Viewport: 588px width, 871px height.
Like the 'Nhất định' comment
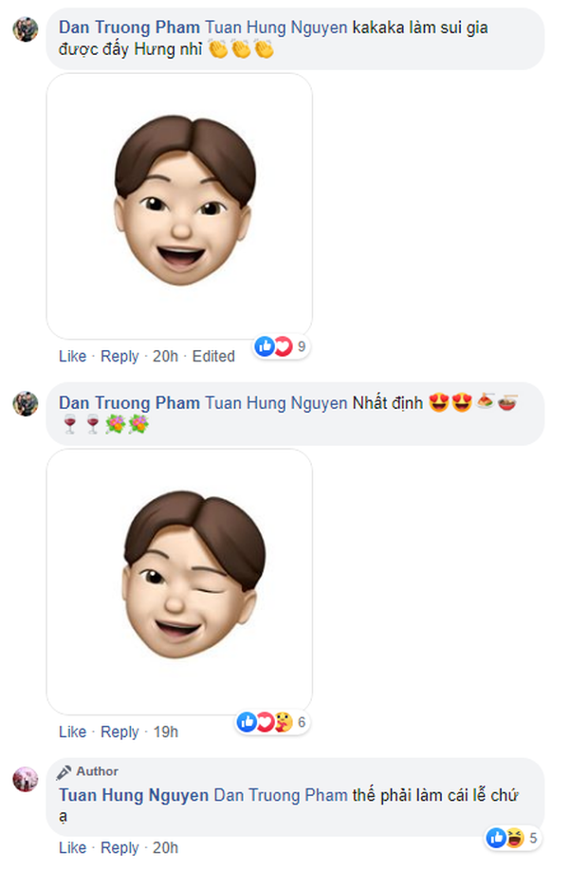[72, 732]
